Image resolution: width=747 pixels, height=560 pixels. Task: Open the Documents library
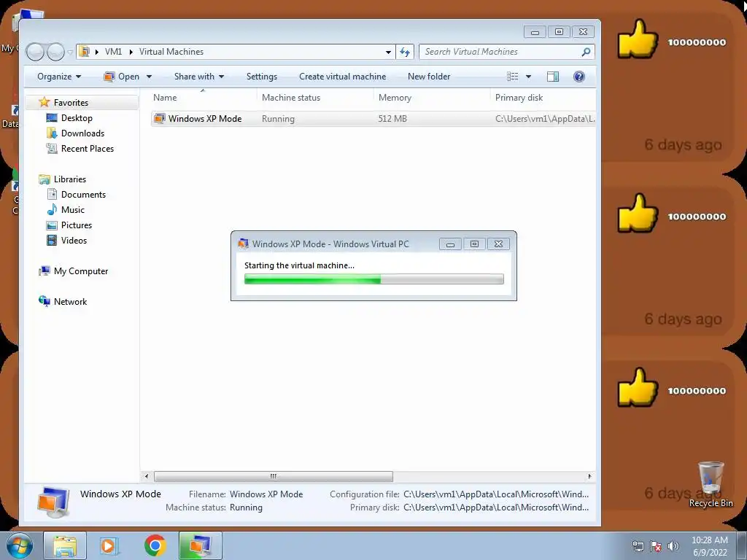coord(83,195)
